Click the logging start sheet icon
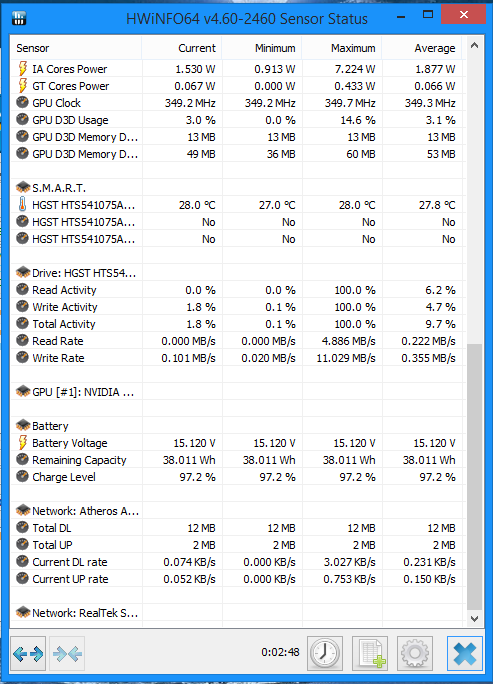 pos(370,653)
